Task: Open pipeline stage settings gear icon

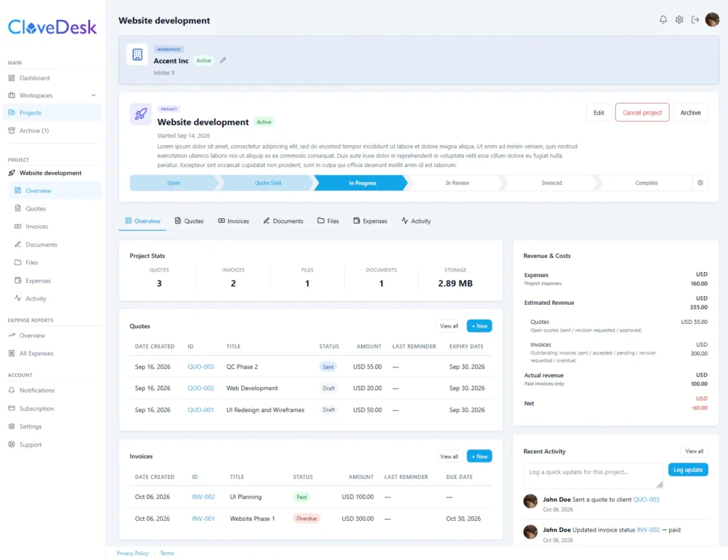Action: pyautogui.click(x=700, y=183)
